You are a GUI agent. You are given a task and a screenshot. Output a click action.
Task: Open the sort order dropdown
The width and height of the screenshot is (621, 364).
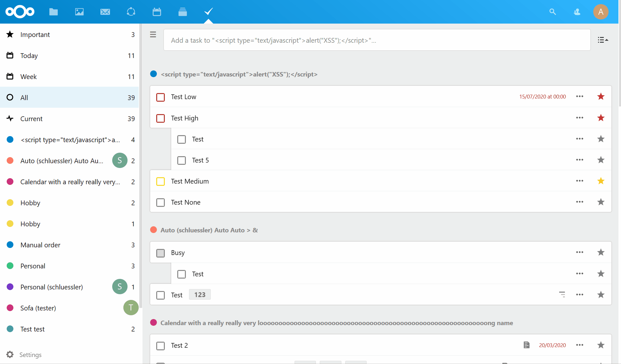[603, 40]
